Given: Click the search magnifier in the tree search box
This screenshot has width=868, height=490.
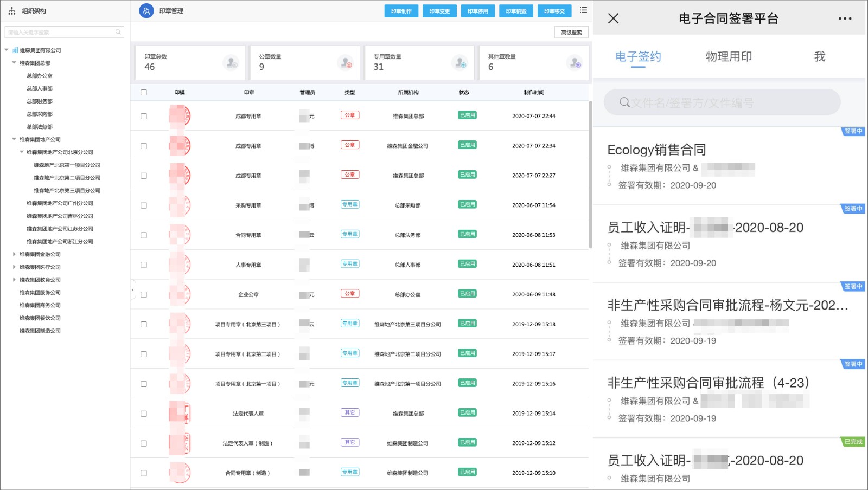Looking at the screenshot, I should click(x=118, y=32).
